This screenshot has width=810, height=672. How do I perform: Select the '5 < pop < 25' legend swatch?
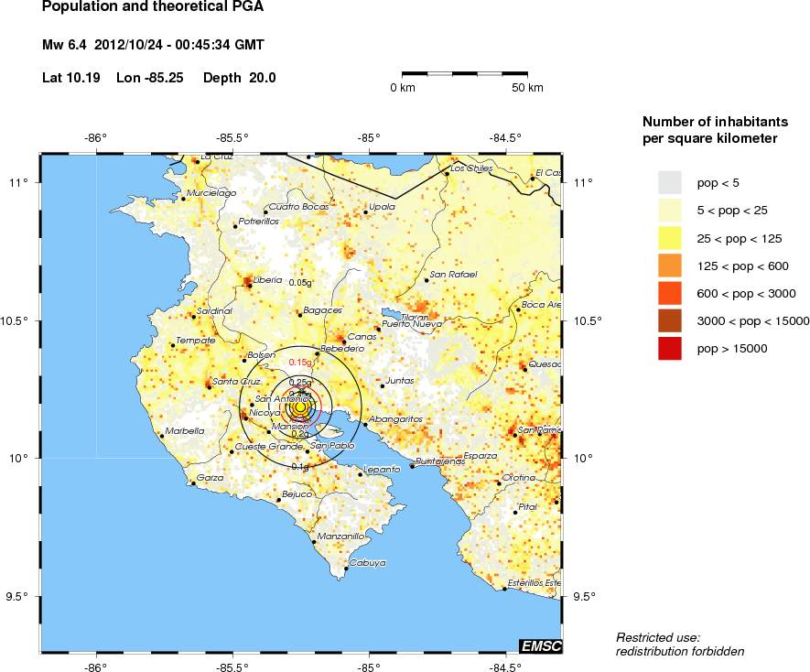(x=670, y=210)
